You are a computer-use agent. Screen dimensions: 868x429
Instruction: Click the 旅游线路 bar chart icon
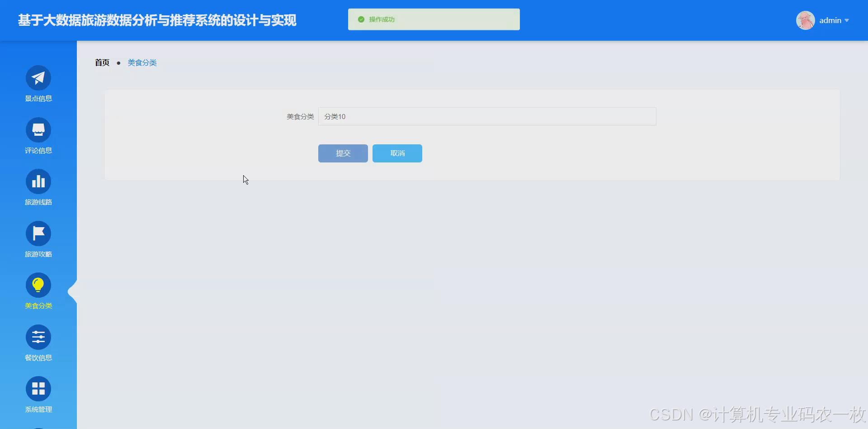(x=38, y=181)
